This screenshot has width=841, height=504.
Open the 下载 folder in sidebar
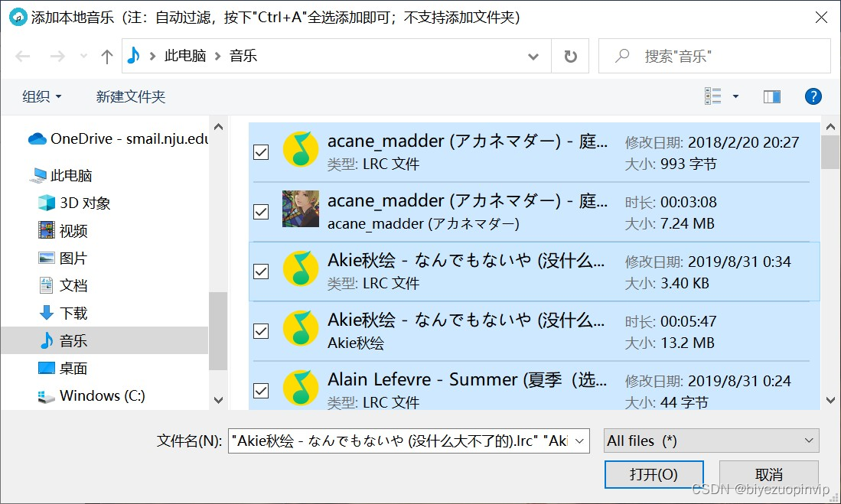pos(64,313)
